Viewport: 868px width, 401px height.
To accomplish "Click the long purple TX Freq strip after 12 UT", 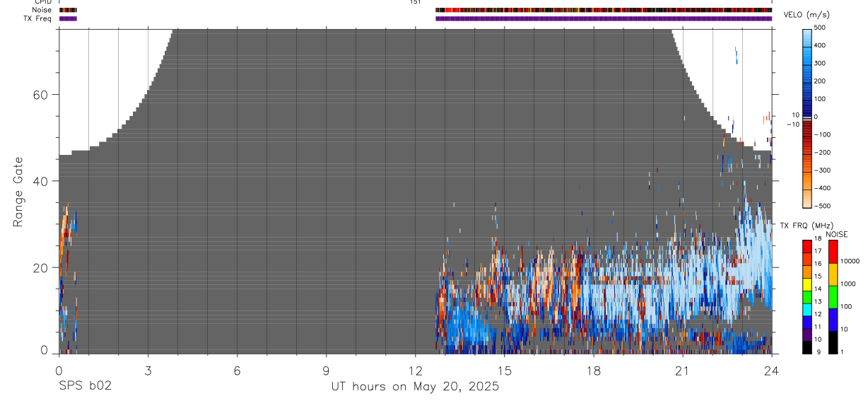I will (604, 18).
